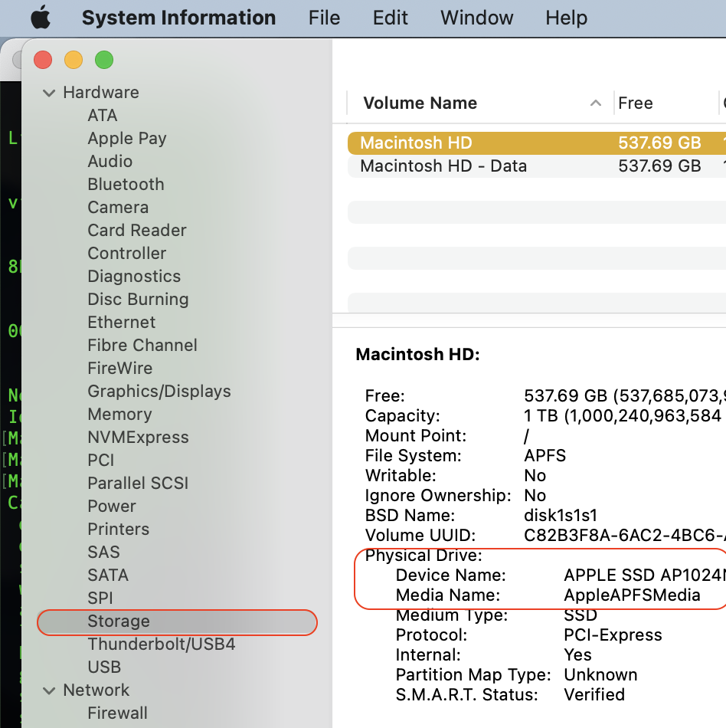Select Firewall under Network
The width and height of the screenshot is (726, 728).
coord(117,713)
